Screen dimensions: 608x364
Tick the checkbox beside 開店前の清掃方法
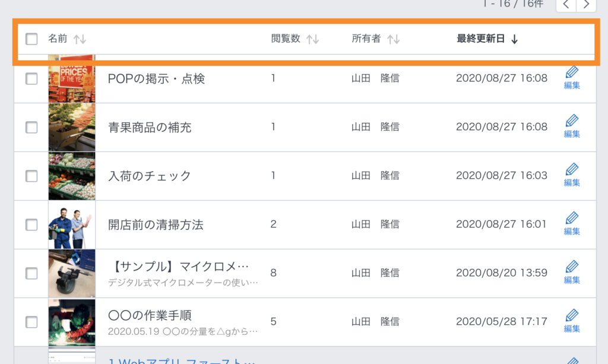tap(31, 224)
